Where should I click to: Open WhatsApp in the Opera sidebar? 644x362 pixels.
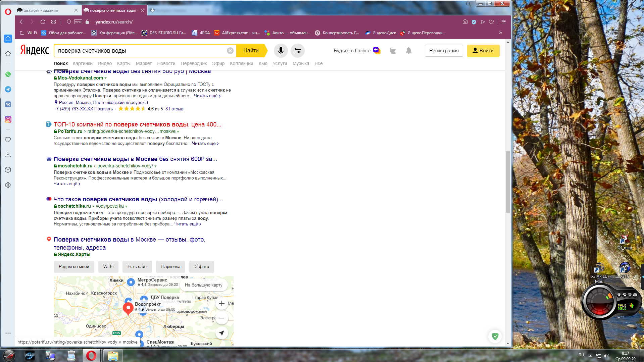(8, 74)
